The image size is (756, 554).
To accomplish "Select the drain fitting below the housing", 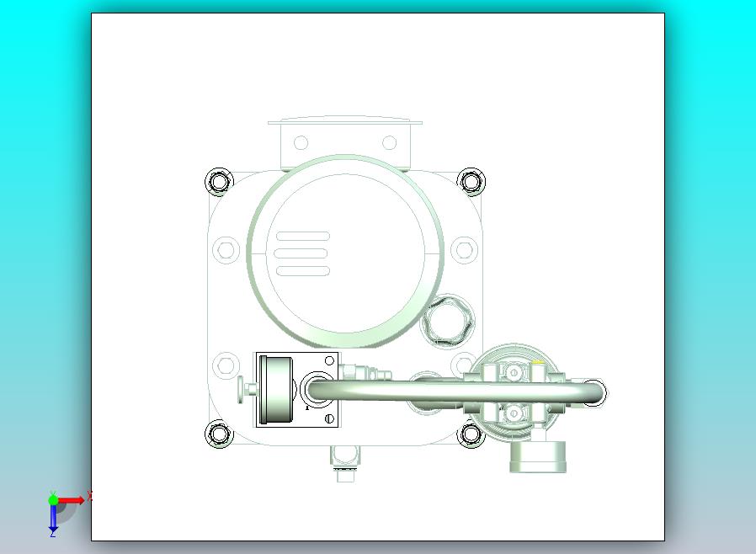I will [x=344, y=463].
